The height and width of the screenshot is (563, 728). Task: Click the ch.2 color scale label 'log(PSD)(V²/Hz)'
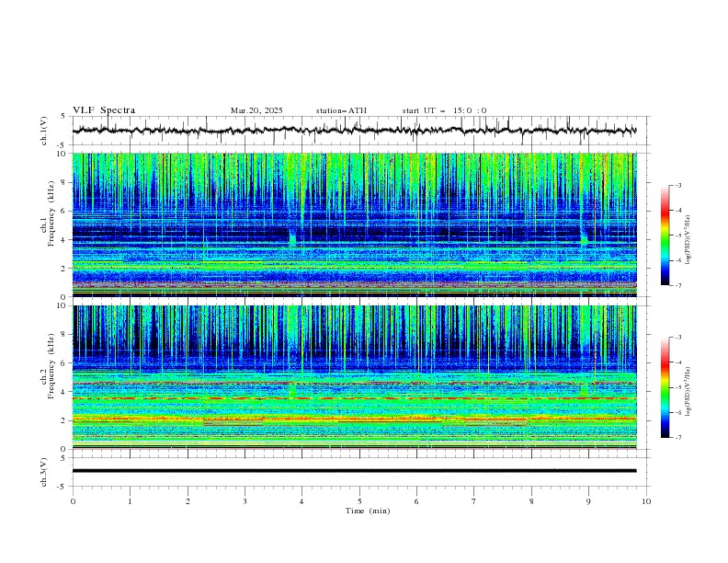[688, 392]
